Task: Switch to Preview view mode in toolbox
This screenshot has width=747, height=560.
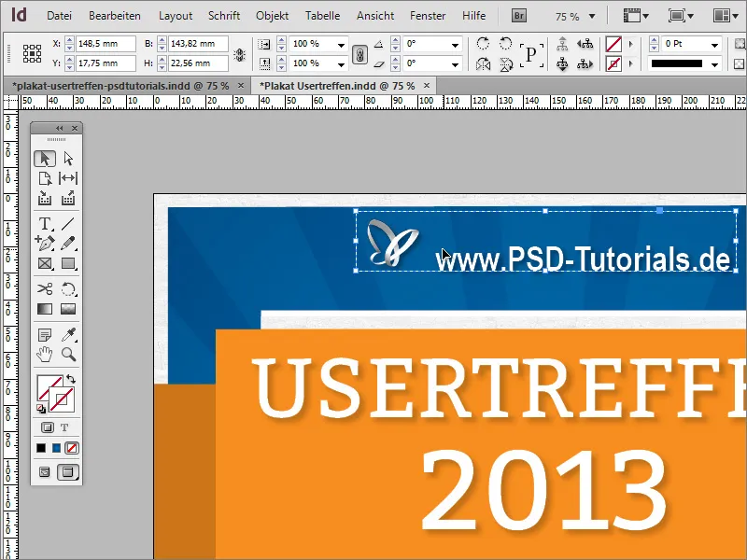Action: [x=67, y=472]
